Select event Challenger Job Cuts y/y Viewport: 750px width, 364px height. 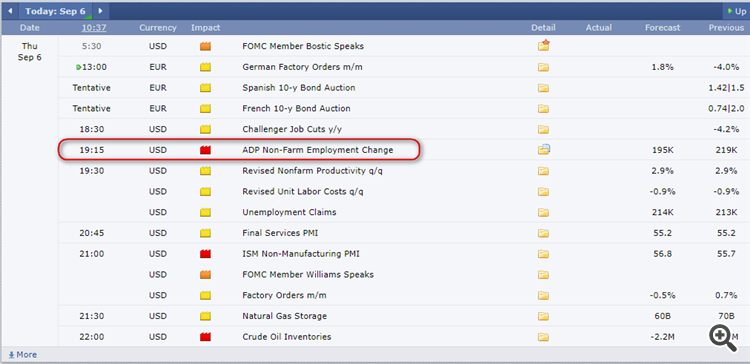292,129
